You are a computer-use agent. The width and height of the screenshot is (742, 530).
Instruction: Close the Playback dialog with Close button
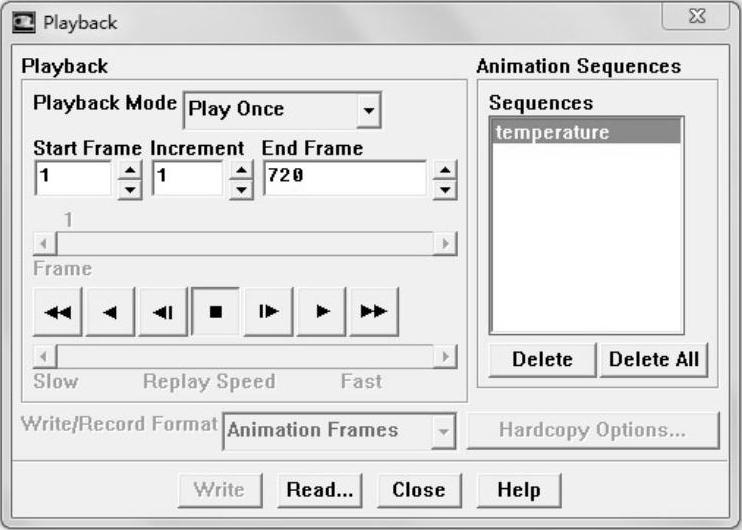[418, 489]
